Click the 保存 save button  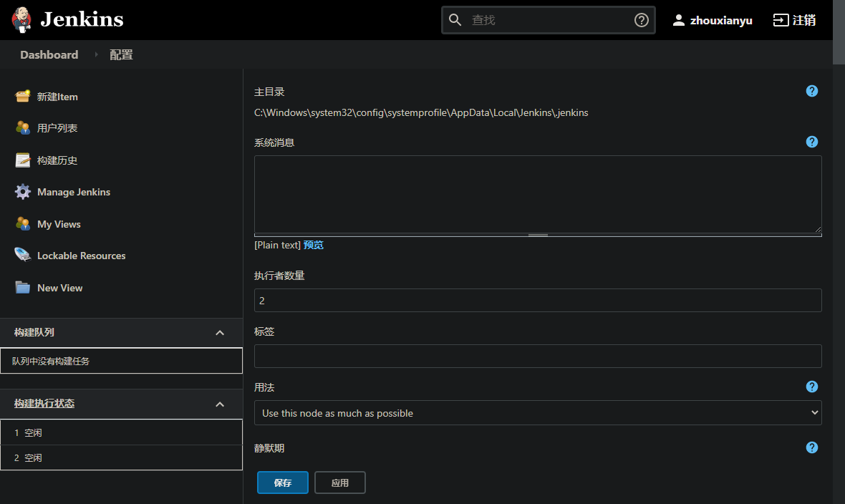(x=282, y=483)
